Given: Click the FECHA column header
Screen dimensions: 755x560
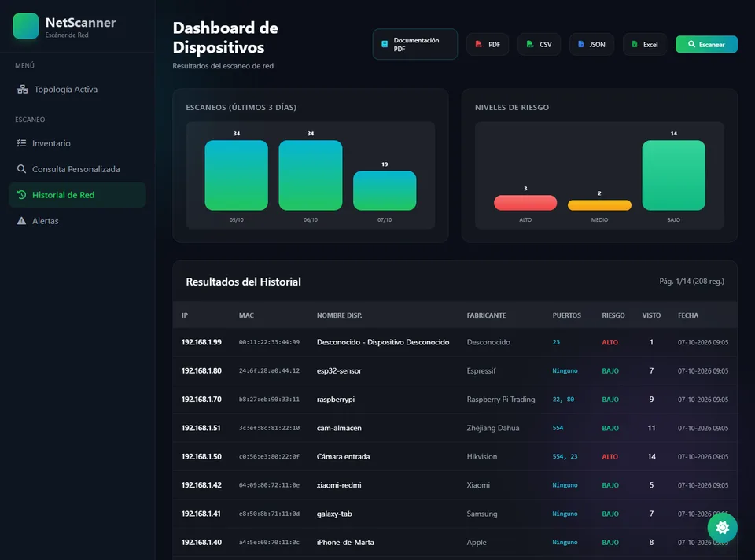Looking at the screenshot, I should pyautogui.click(x=688, y=315).
